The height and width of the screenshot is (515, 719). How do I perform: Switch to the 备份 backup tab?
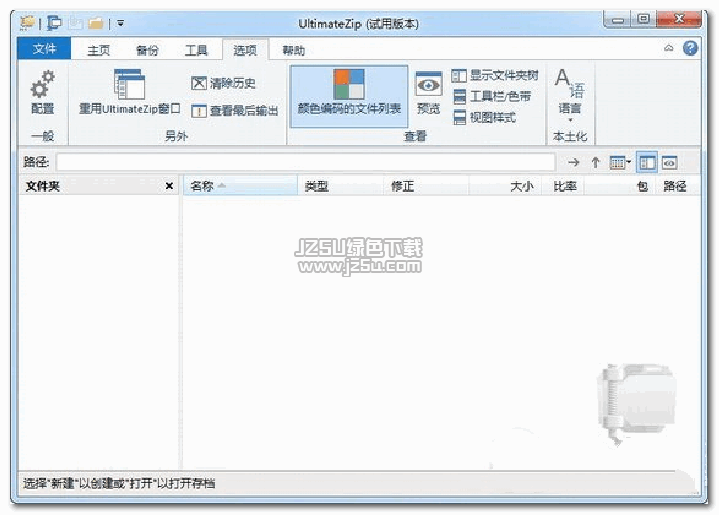[147, 50]
